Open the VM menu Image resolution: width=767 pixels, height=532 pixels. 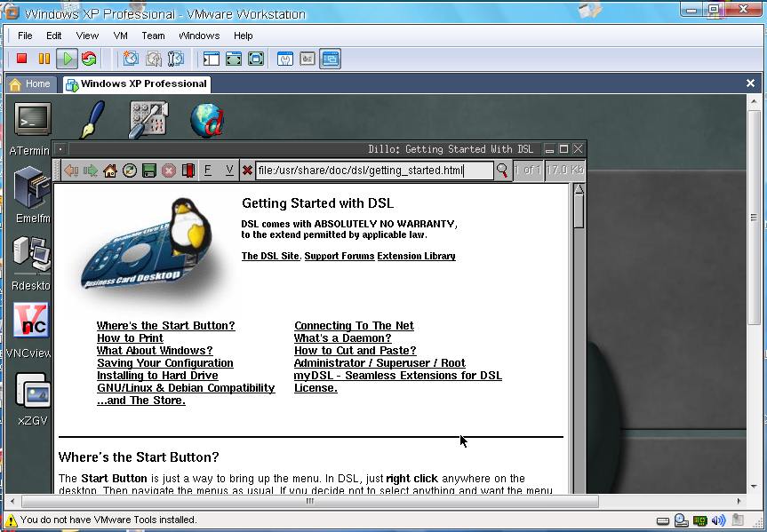120,36
